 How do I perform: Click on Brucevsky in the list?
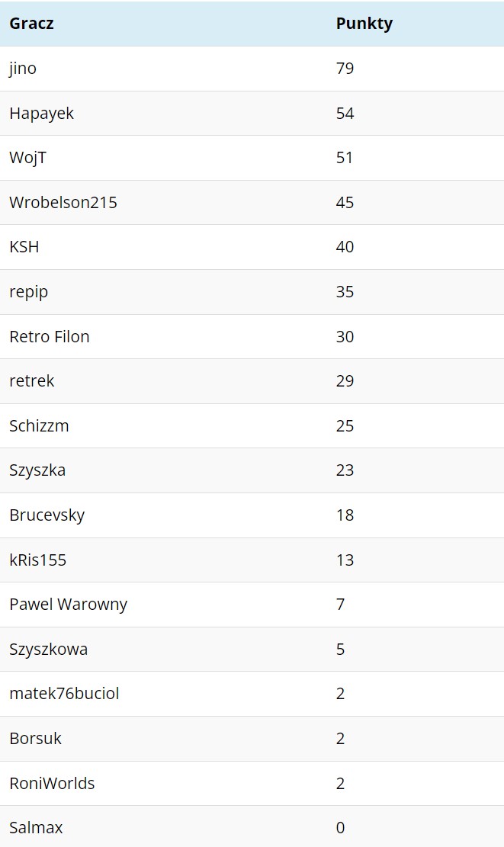point(47,515)
